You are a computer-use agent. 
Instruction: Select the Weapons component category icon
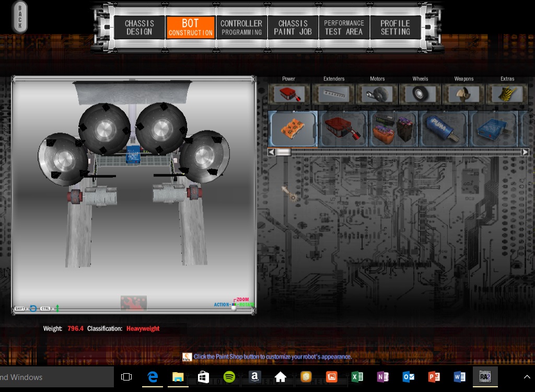pyautogui.click(x=464, y=94)
